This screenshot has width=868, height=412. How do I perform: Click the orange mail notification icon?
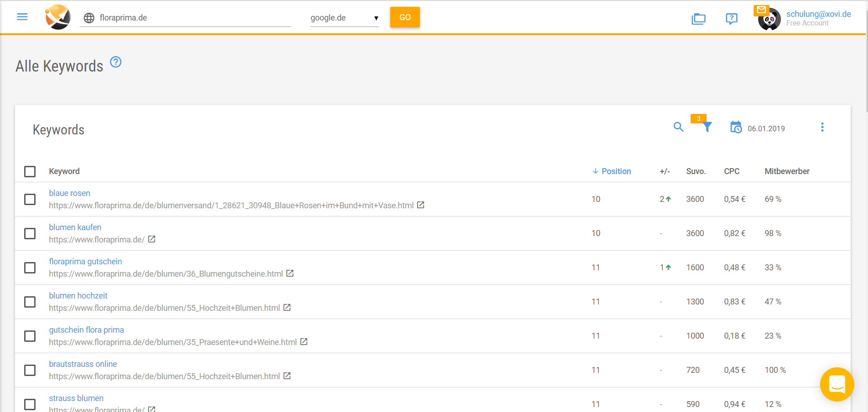[761, 10]
